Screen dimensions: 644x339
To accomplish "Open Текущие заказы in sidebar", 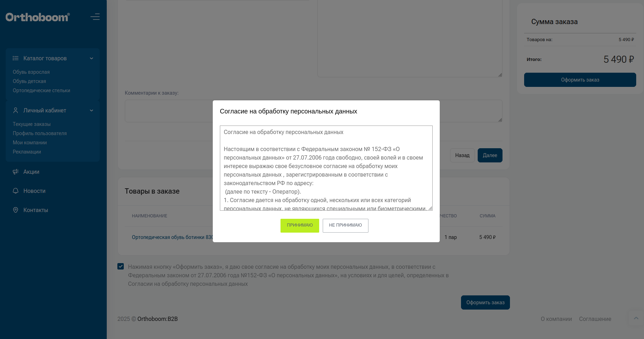I will click(32, 124).
